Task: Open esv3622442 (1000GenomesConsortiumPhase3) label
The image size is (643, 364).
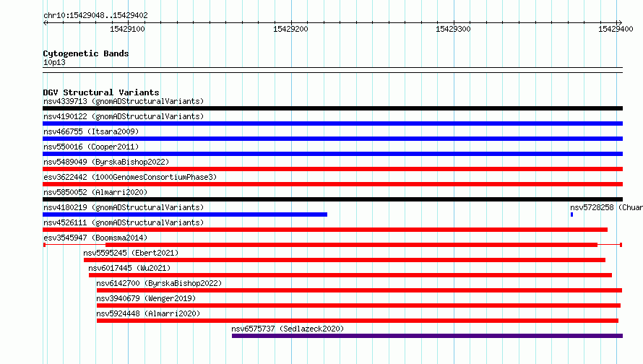Action: point(130,177)
